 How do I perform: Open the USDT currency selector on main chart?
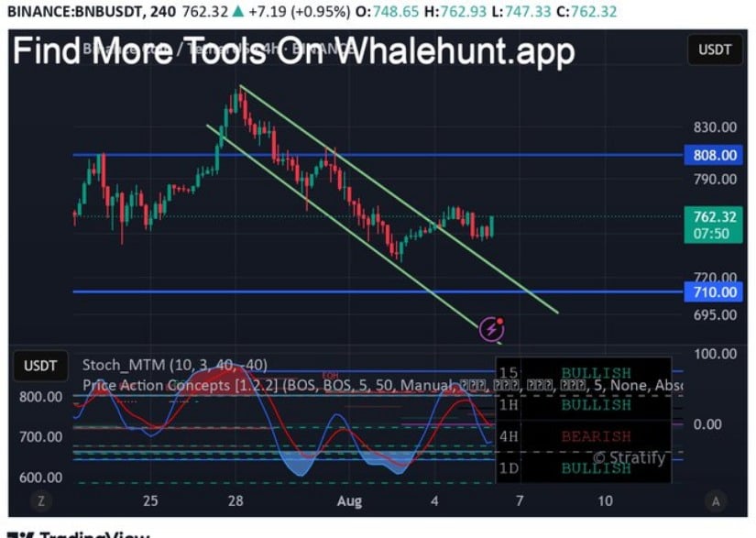pos(715,49)
